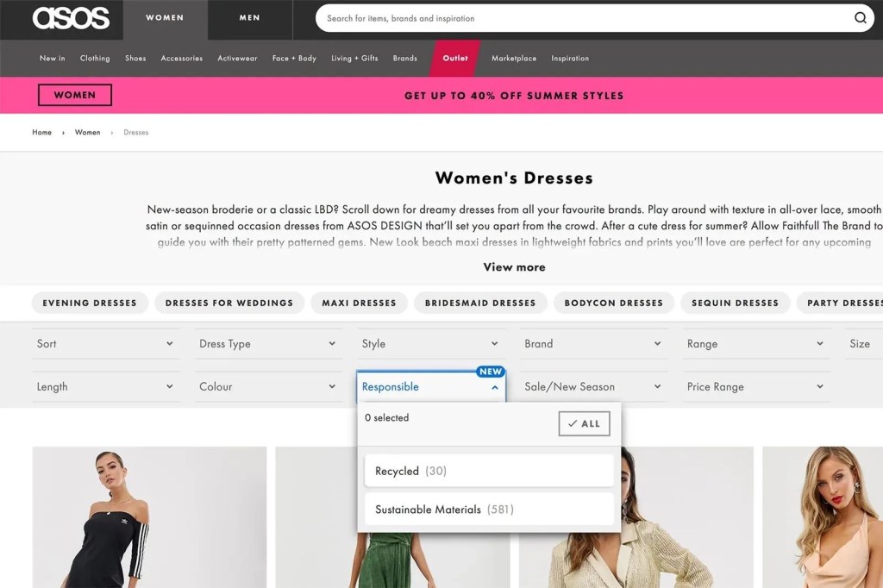Switch to the MEN tab
The width and height of the screenshot is (883, 588).
pyautogui.click(x=249, y=18)
